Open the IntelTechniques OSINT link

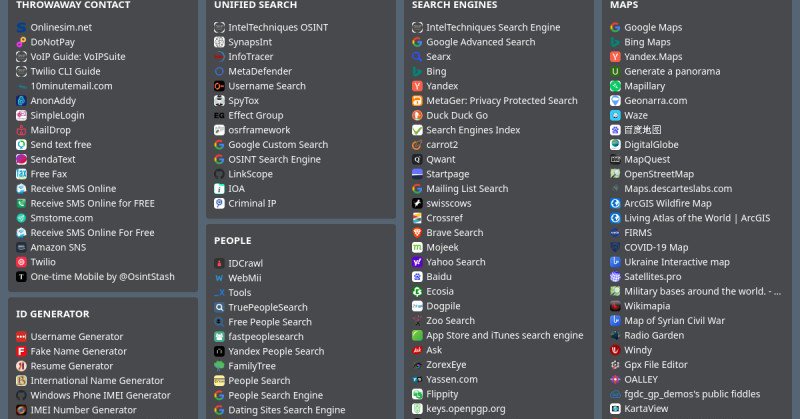(278, 28)
